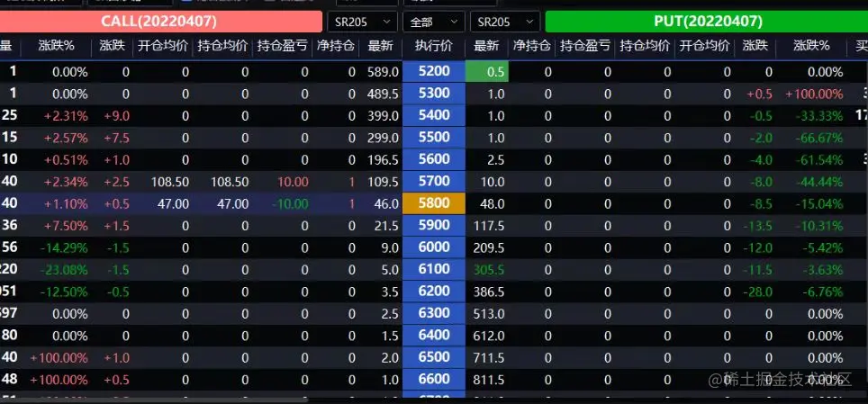
Task: Select strike price 6500 cell
Action: pos(434,357)
